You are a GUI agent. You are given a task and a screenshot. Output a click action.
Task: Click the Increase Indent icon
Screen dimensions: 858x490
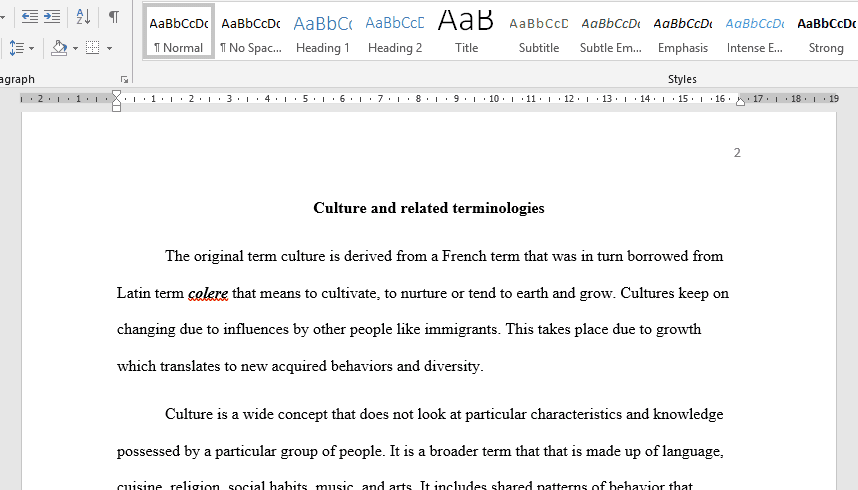[53, 17]
